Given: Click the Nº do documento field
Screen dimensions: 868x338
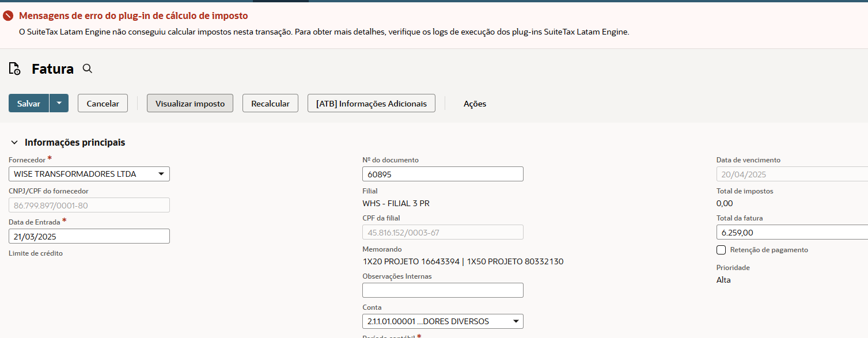Looking at the screenshot, I should click(x=442, y=174).
